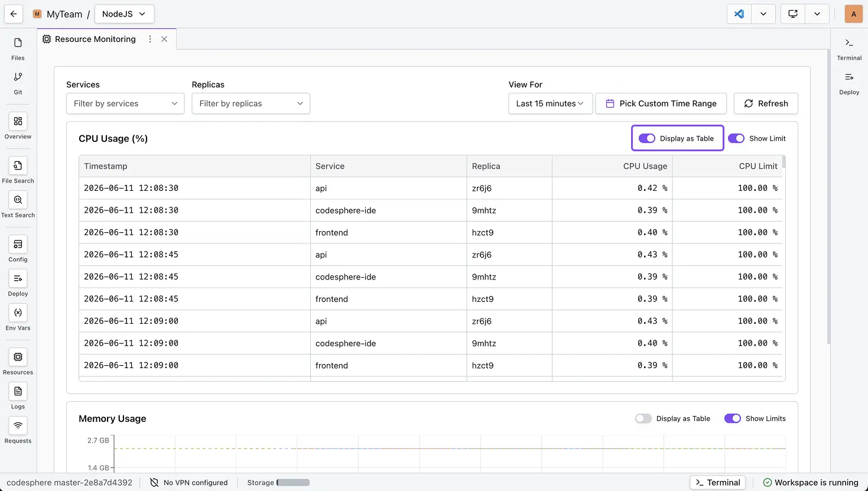
Task: Click replica 9mhtz at 12:08:30
Action: (x=484, y=210)
